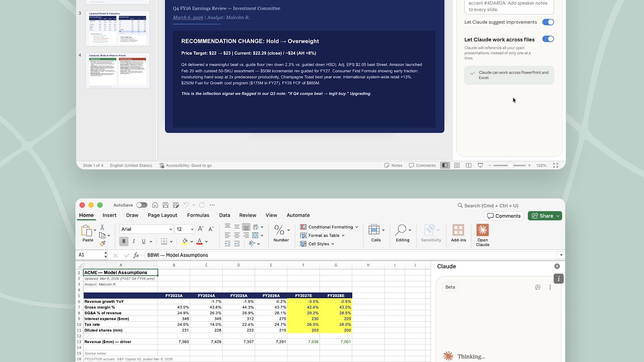
Task: Click the info icon in Claude pane
Action: [x=558, y=279]
